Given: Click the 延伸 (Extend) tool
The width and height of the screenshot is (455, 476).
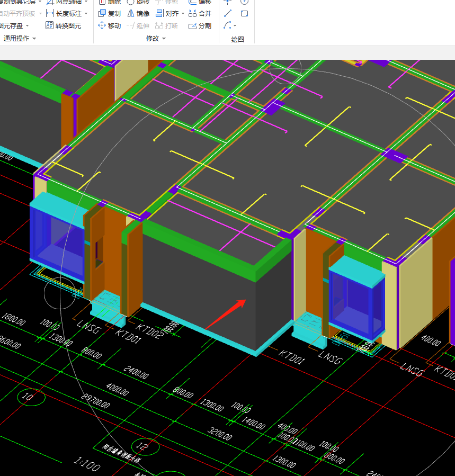Looking at the screenshot, I should point(138,26).
